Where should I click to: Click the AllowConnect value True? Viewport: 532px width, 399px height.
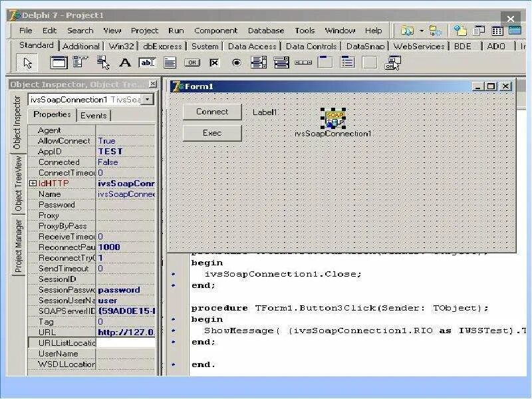coord(126,141)
